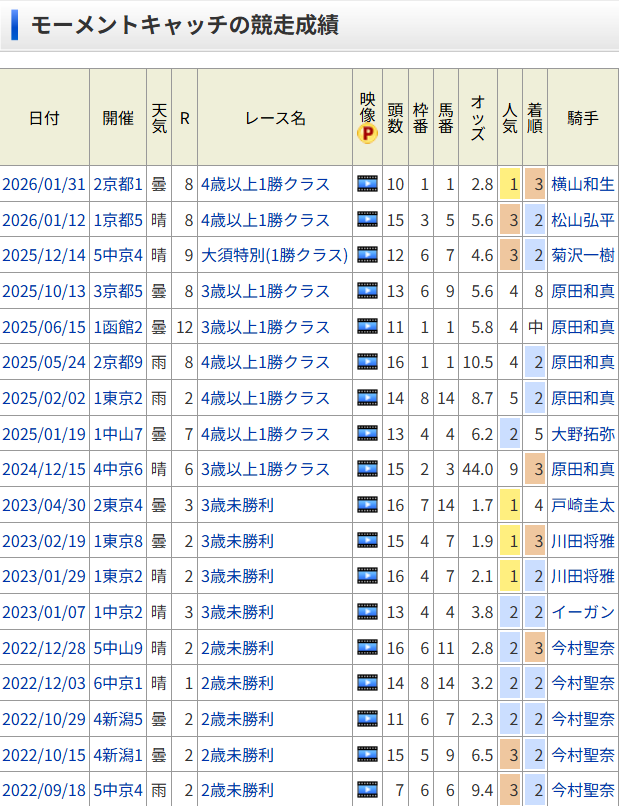Play race video for 2022/09/18 row
Image resolution: width=619 pixels, height=806 pixels.
pyautogui.click(x=367, y=790)
